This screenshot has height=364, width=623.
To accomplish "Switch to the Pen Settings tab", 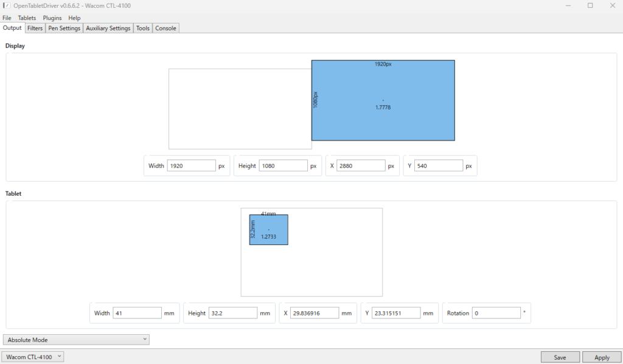I will tap(64, 28).
